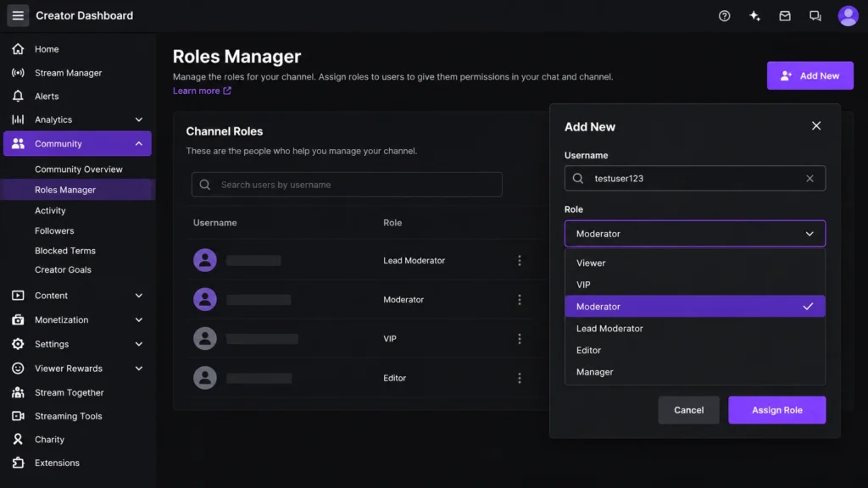Select Viewer from the role list

tap(695, 263)
